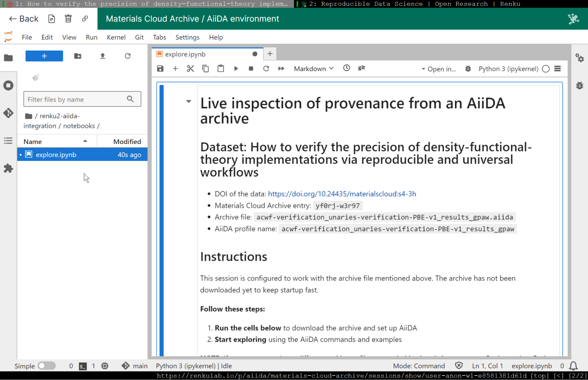Upload files using the upload icon

[102, 56]
